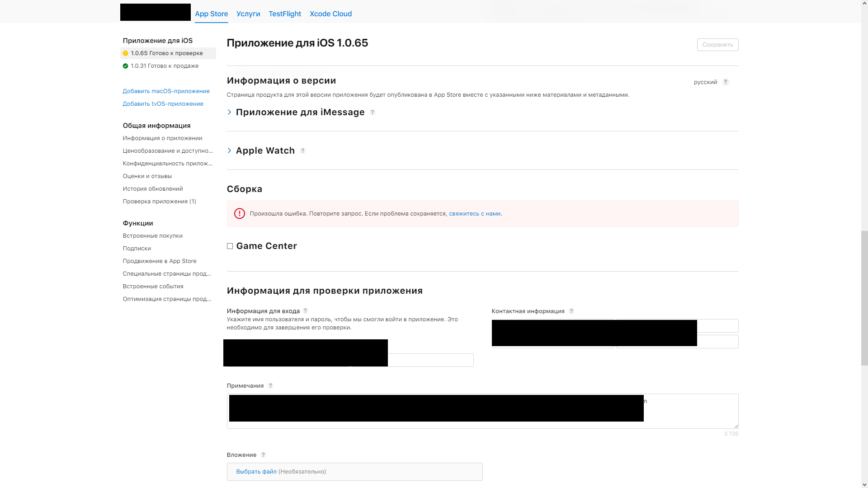Image resolution: width=868 pixels, height=488 pixels.
Task: Open the русский language selector
Action: 705,82
